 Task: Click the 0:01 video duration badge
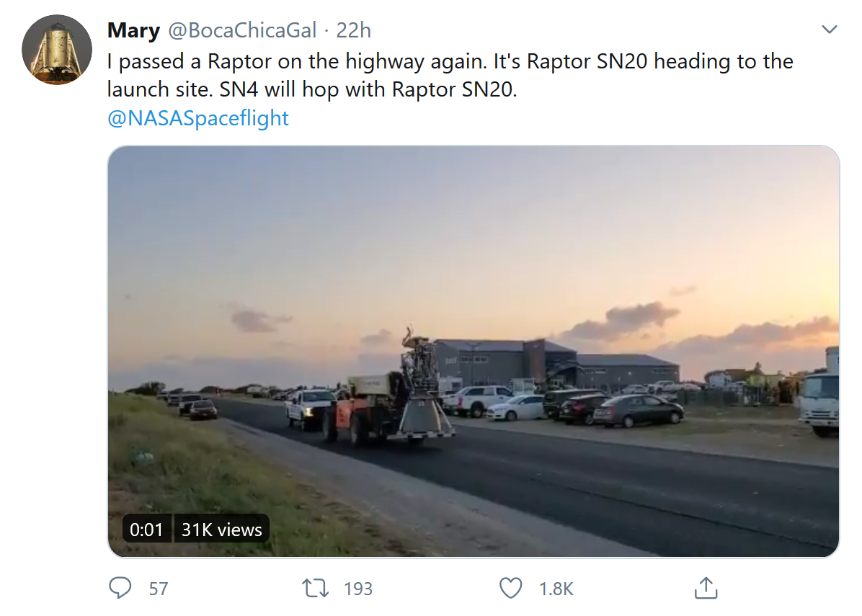coord(146,530)
